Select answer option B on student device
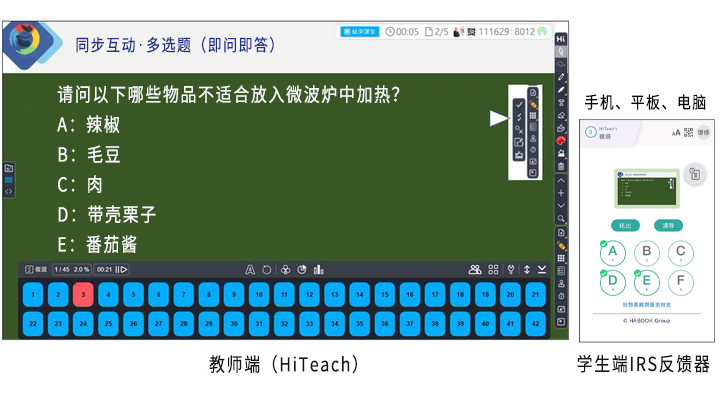The image size is (720, 405). (647, 253)
